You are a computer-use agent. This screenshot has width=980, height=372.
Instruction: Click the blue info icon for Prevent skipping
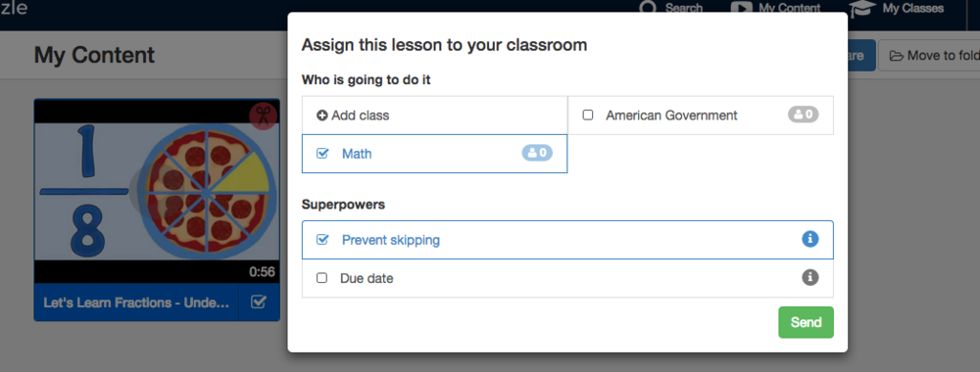tap(810, 239)
